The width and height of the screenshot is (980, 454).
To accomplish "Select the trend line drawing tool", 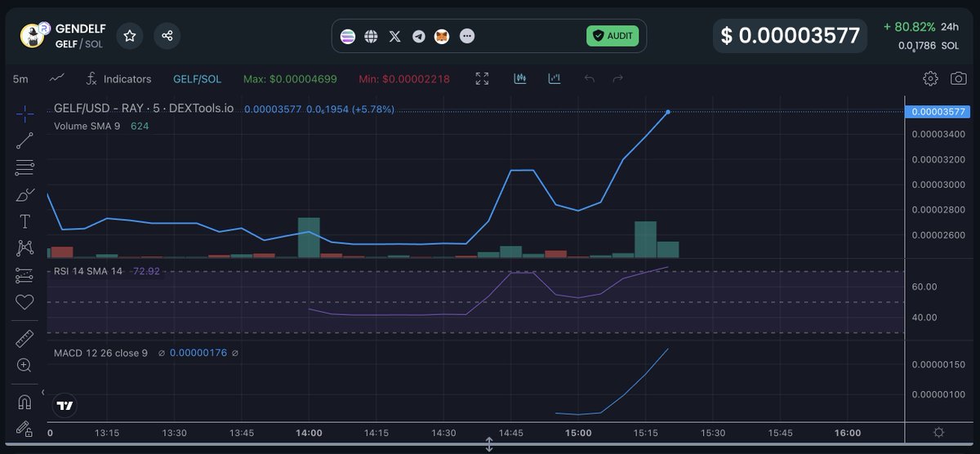I will coord(24,140).
